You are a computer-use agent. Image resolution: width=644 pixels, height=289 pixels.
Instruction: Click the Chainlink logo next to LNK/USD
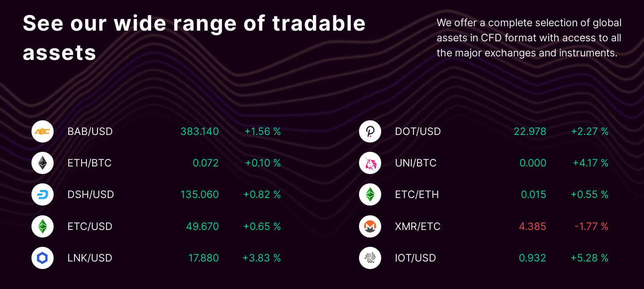click(43, 258)
